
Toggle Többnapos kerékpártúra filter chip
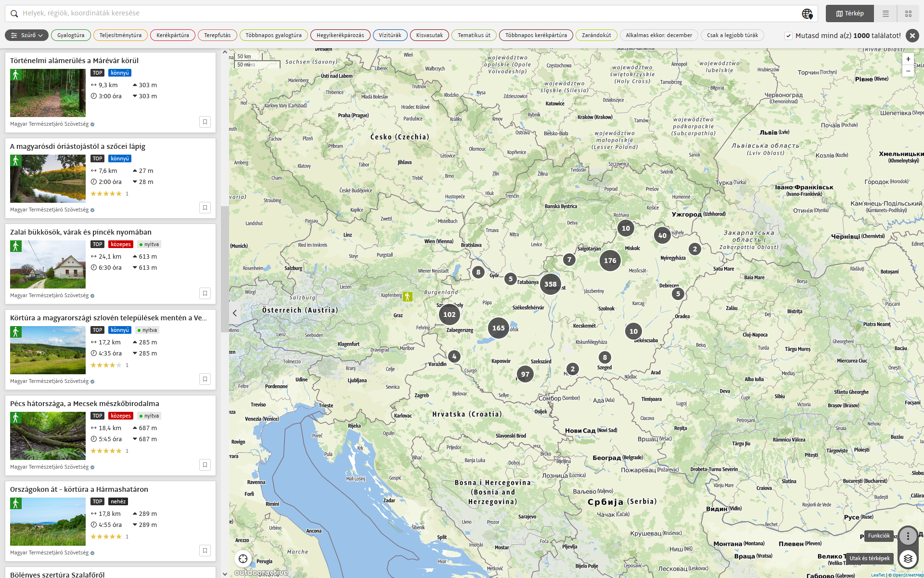536,35
